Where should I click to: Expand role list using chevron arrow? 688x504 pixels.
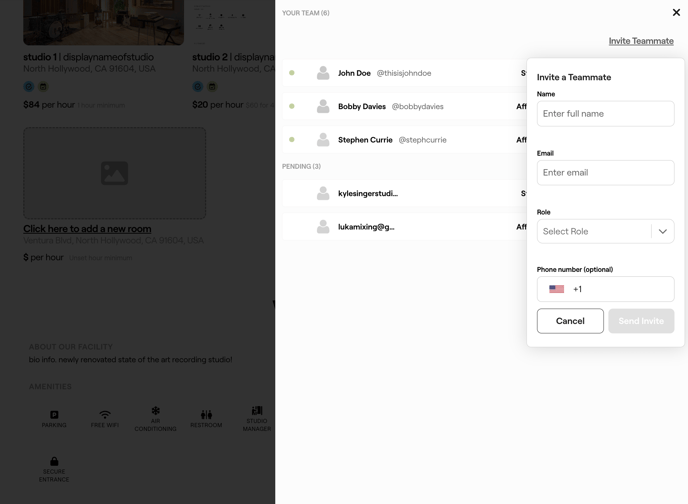click(663, 231)
